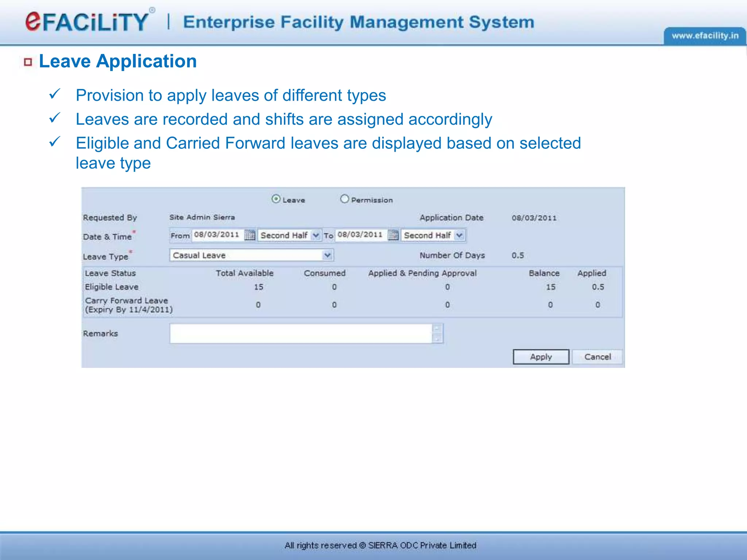
Task: Click the Apply button
Action: 541,357
